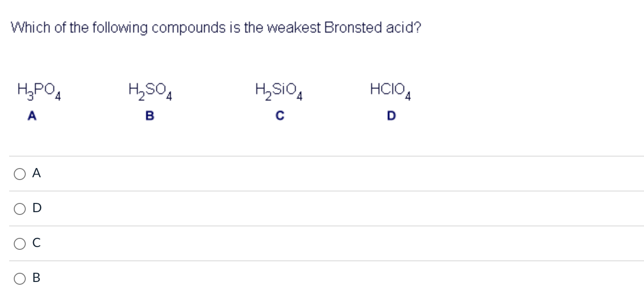Select the answer row containing option A
The height and width of the screenshot is (304, 644).
click(184, 174)
